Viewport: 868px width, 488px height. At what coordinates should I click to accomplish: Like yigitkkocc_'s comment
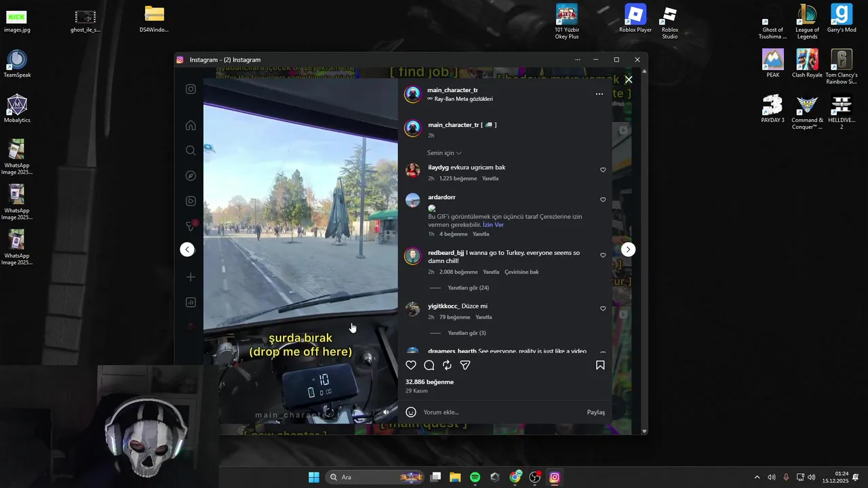603,308
